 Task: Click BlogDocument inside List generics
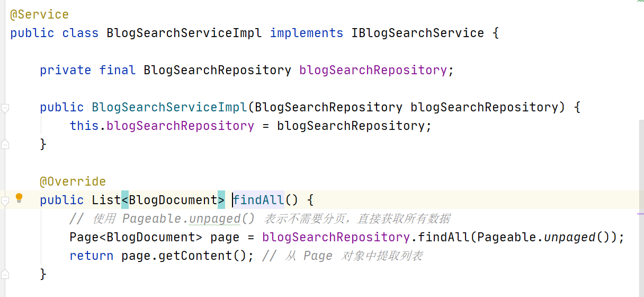[x=173, y=200]
